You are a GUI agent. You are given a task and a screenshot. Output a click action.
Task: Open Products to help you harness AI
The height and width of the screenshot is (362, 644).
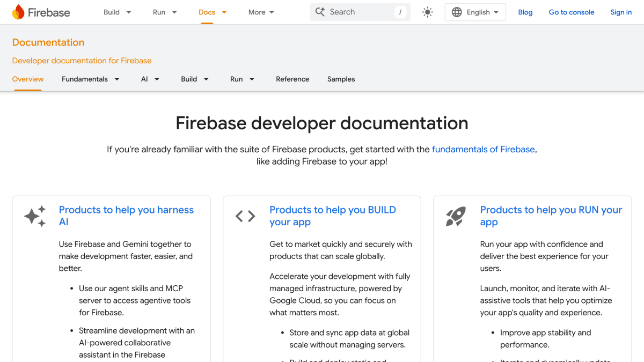pos(126,216)
